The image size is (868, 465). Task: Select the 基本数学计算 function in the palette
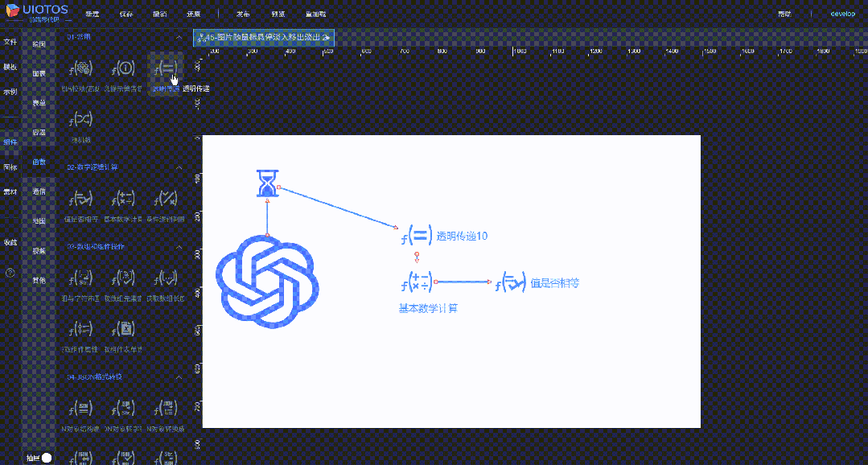click(x=123, y=199)
